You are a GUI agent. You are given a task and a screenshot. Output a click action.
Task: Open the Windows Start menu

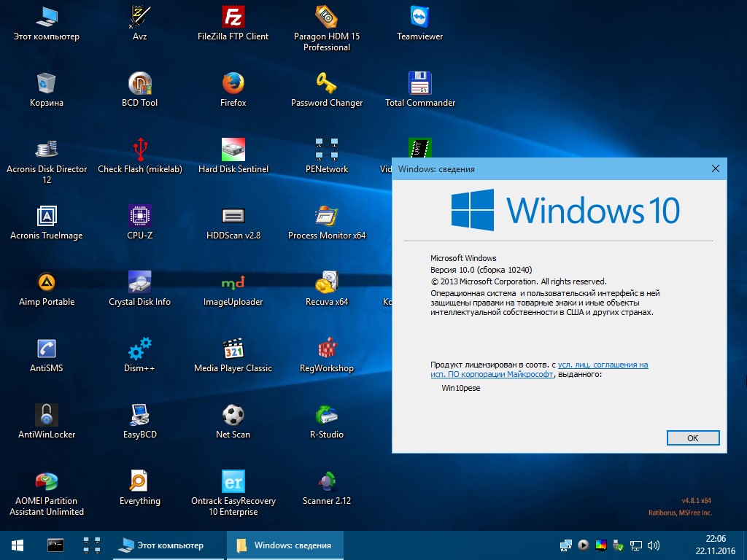point(18,545)
